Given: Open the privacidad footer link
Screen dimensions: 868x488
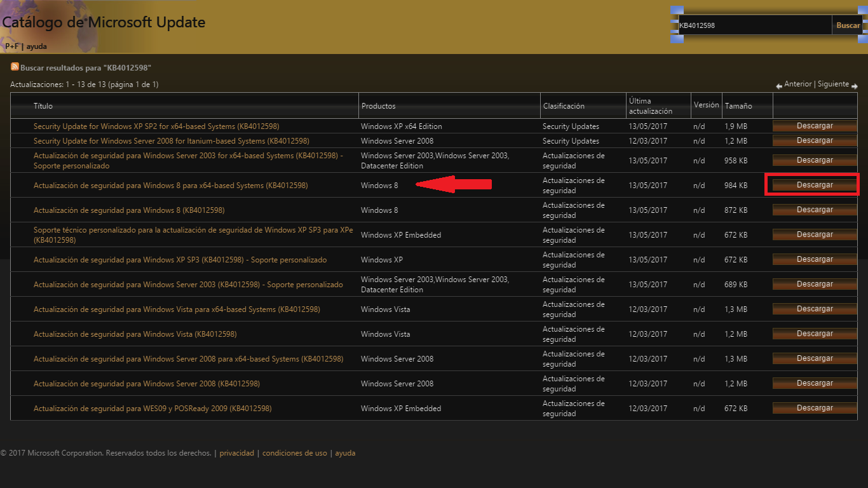Looking at the screenshot, I should [236, 453].
